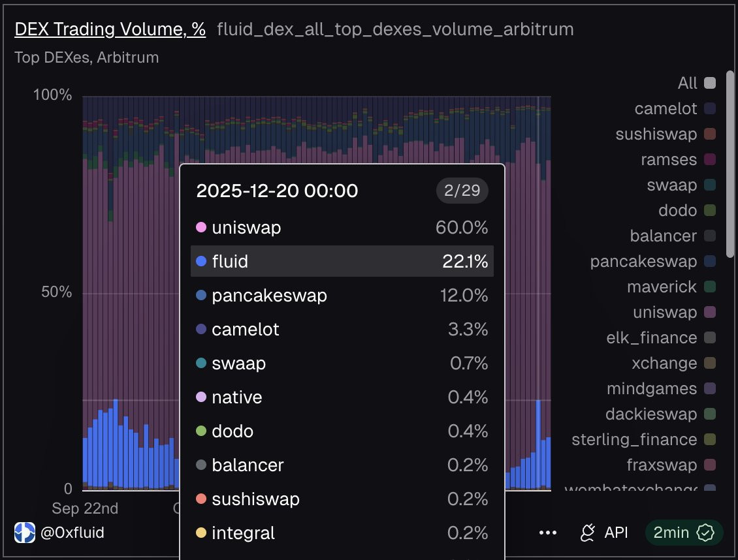Open the API button
Screen dimensions: 738x560
(x=604, y=533)
